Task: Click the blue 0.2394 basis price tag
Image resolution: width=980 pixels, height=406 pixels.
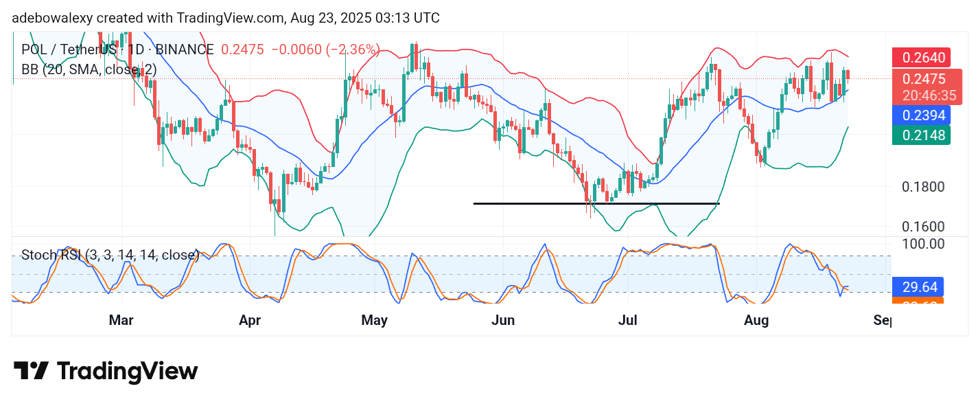Action: (920, 115)
